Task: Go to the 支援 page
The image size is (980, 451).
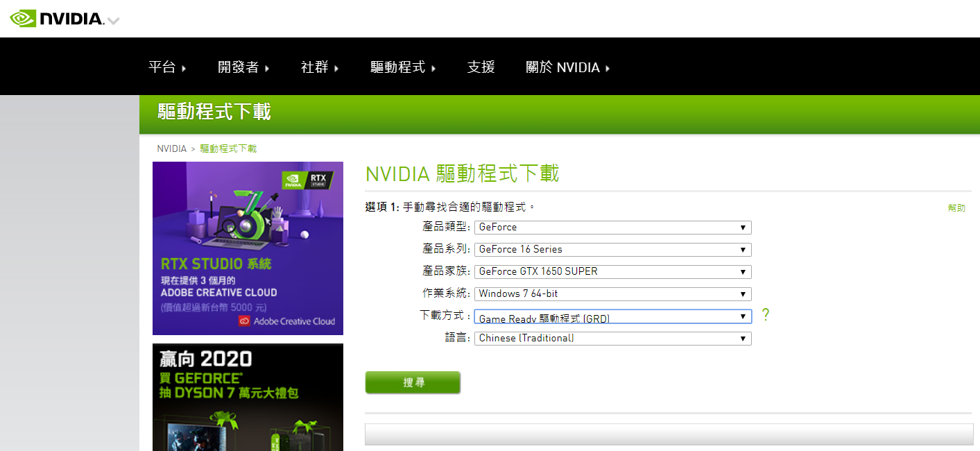Action: pyautogui.click(x=481, y=67)
